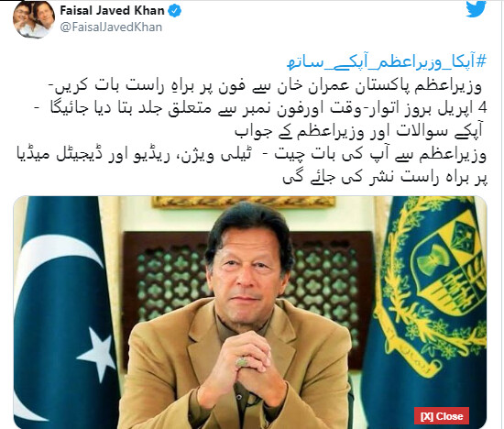Screen dimensions: 504x429
Task: Open the Faisal Javed Khan display name
Action: point(112,11)
